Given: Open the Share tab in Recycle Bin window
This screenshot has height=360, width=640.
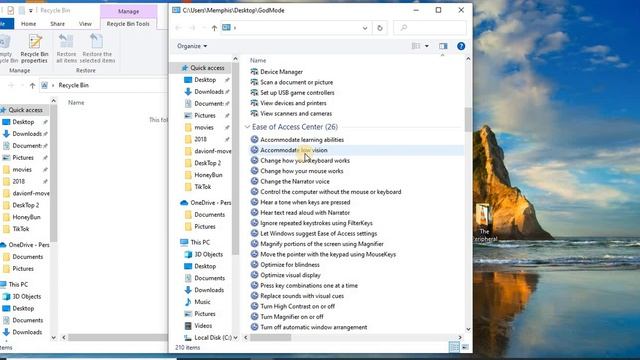Looking at the screenshot, I should click(x=58, y=24).
